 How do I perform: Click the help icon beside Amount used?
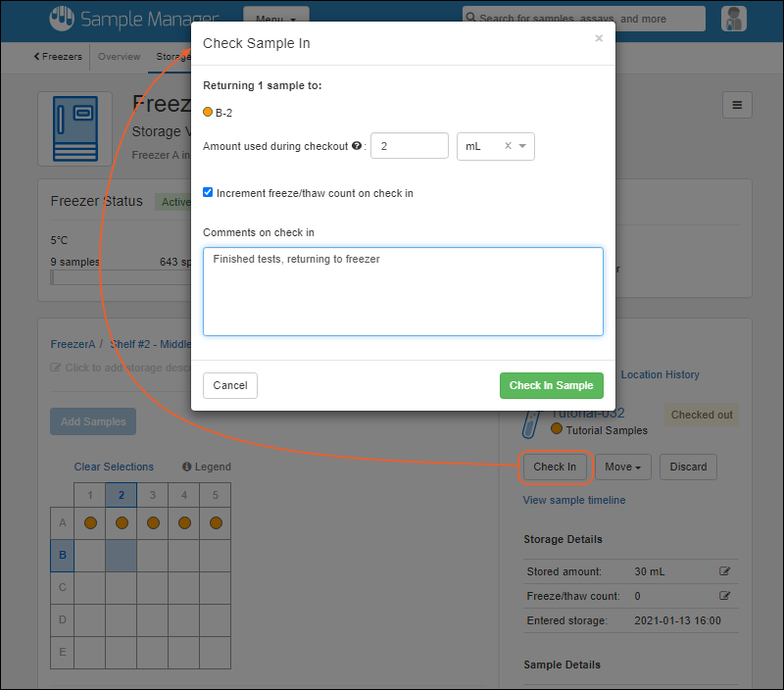point(357,146)
